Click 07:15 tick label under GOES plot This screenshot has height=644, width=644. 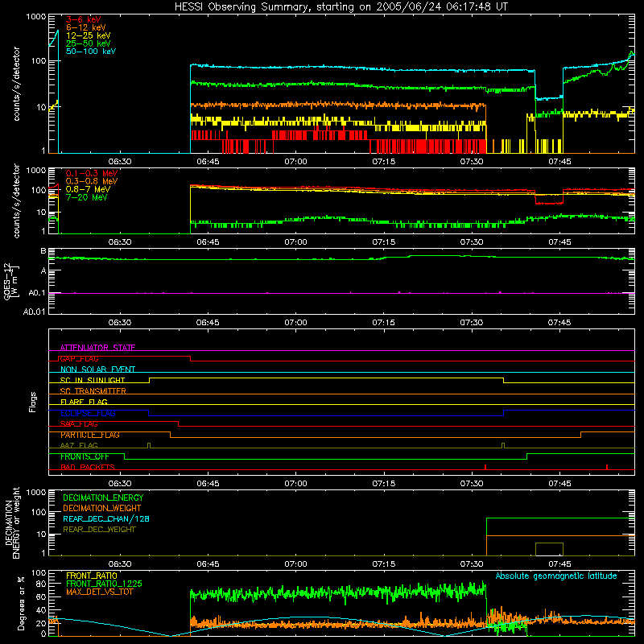[x=384, y=323]
